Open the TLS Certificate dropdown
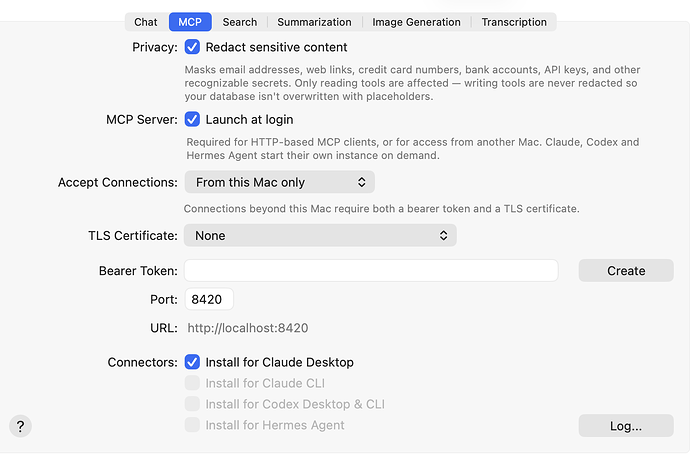 click(x=320, y=235)
